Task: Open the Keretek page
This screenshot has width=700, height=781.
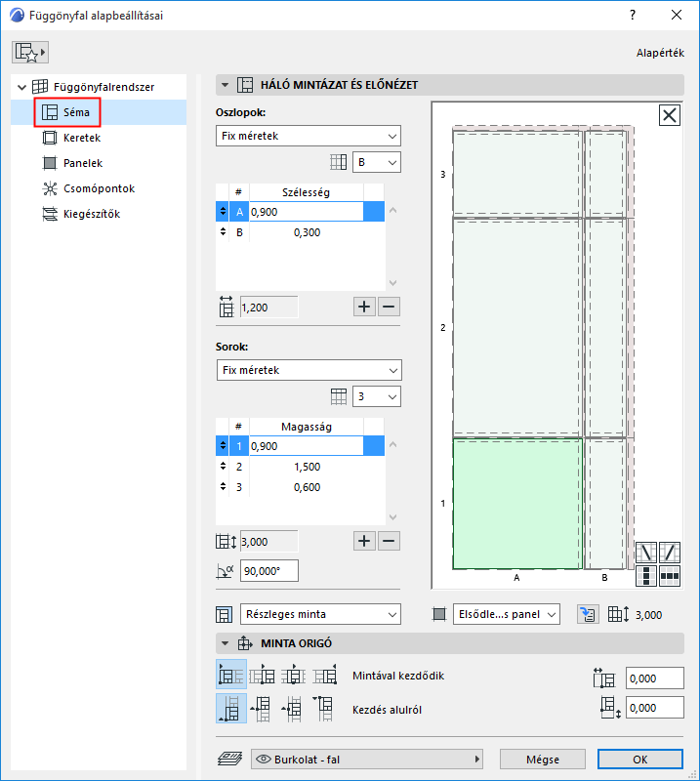Action: click(x=71, y=138)
